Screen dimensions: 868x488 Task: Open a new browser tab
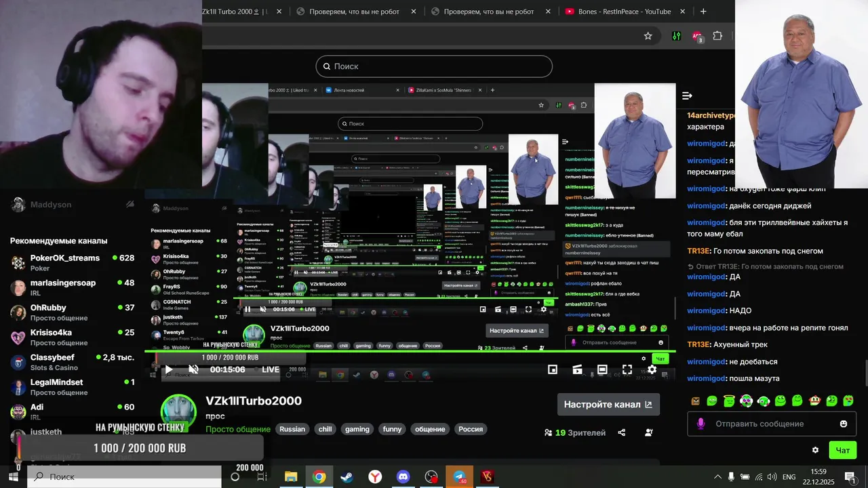pos(703,12)
